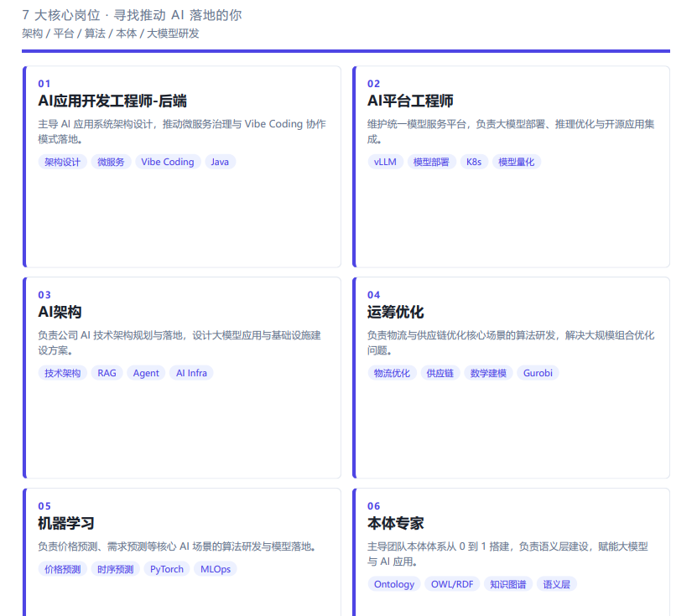Select the 供应链 tag

(x=440, y=373)
